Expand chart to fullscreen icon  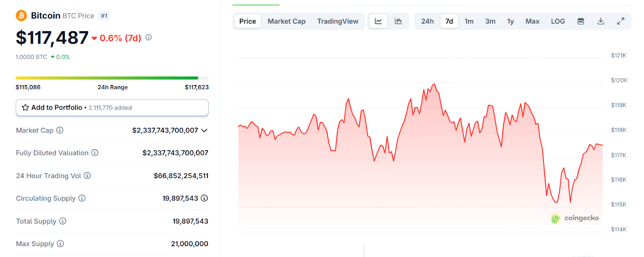(621, 21)
